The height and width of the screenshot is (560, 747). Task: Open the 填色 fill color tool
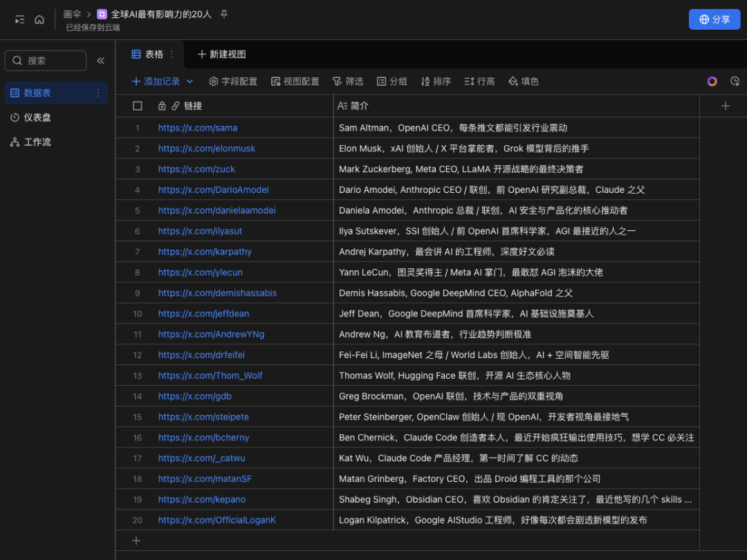pyautogui.click(x=523, y=82)
